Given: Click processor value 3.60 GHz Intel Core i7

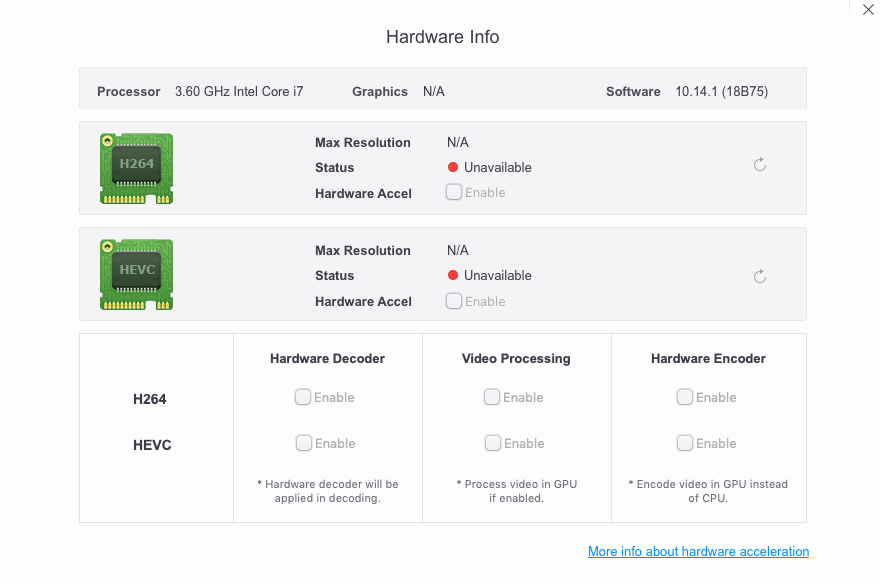Looking at the screenshot, I should (x=239, y=92).
